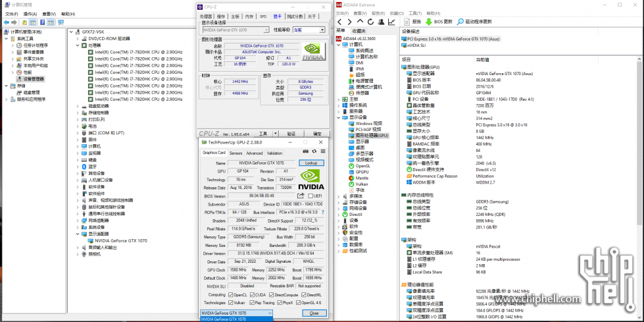Viewport: 644px width, 322px height.
Task: Toggle Ray Tracing checkbox in GPU-Z
Action: 252,303
